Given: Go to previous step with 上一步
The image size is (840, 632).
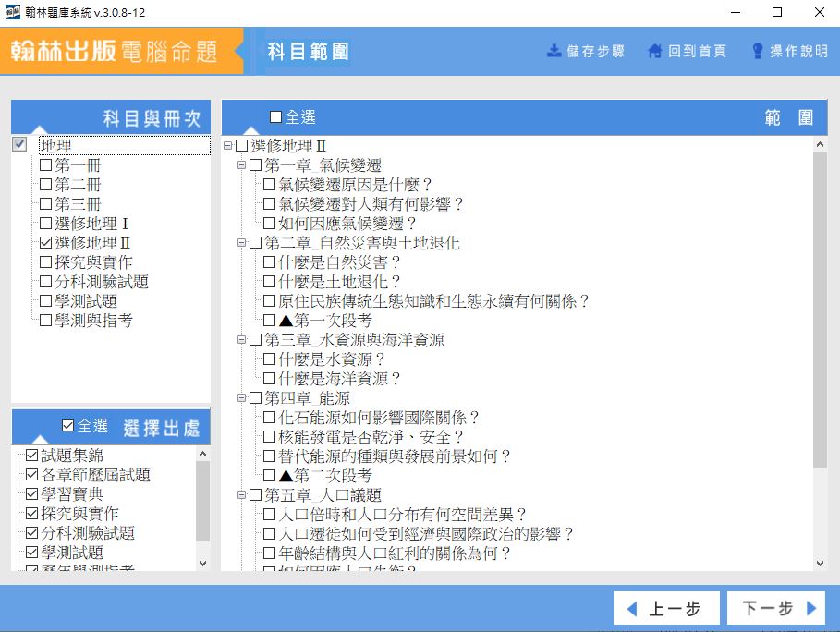Looking at the screenshot, I should 666,608.
